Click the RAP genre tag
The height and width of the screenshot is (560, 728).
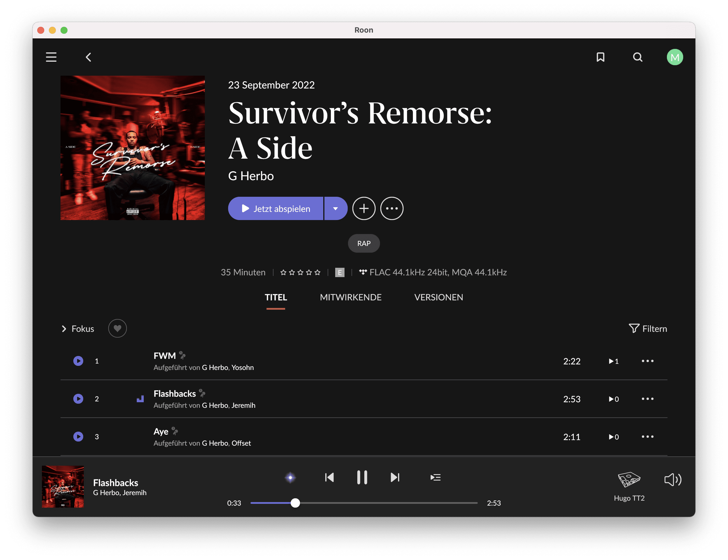[x=363, y=243]
